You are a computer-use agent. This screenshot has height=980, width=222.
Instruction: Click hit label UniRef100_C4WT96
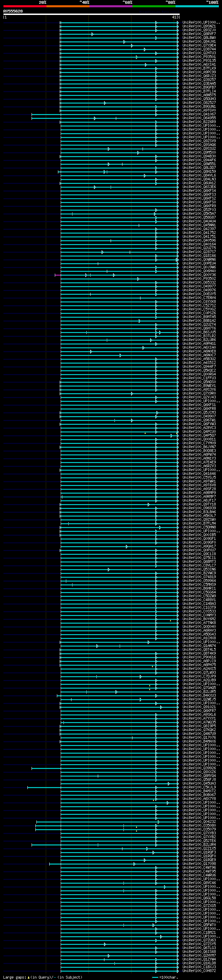199,867
